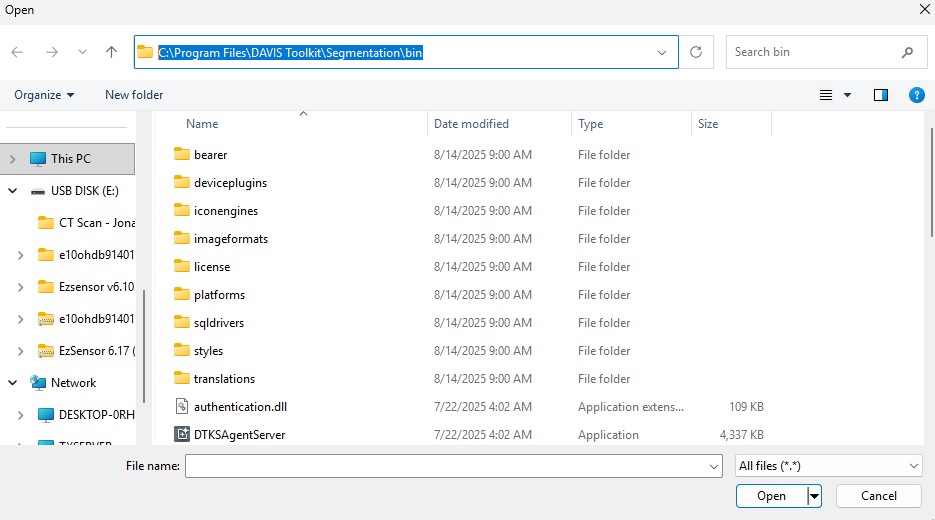Sort by the Date modified column header
Screen dimensions: 935x520
471,124
